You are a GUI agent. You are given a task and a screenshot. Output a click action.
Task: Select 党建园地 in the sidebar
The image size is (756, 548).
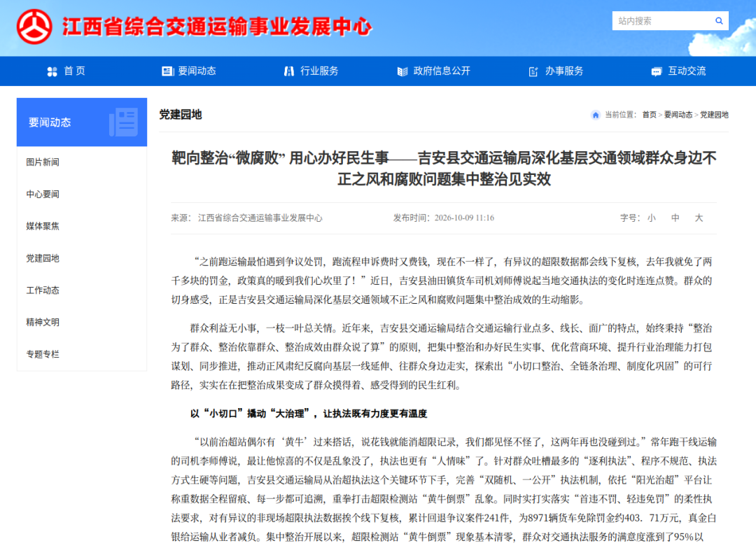coord(43,258)
